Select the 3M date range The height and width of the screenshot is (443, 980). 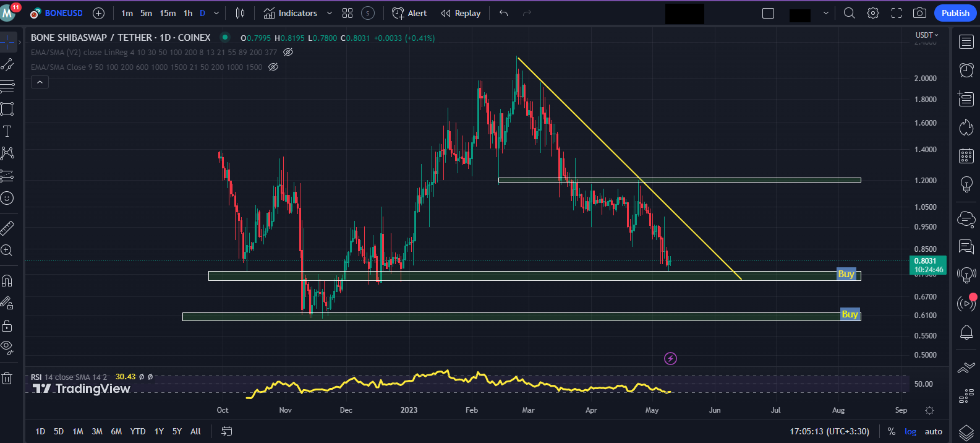click(97, 431)
